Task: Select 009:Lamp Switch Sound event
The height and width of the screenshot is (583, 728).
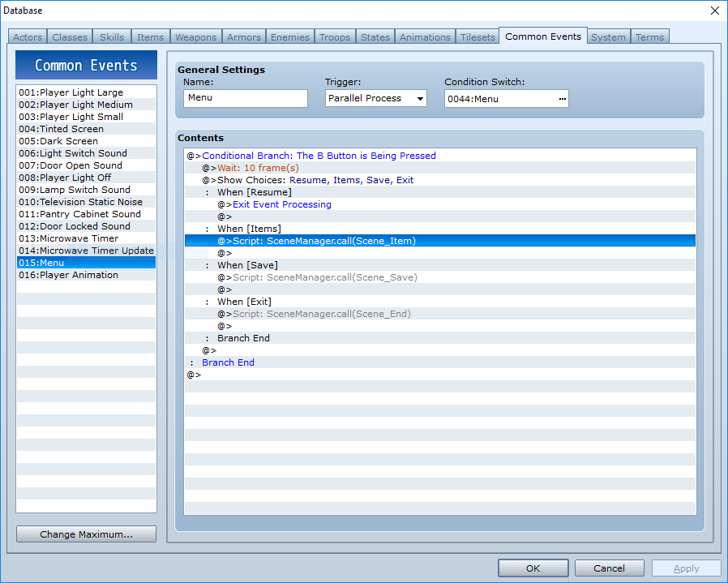Action: (x=87, y=190)
